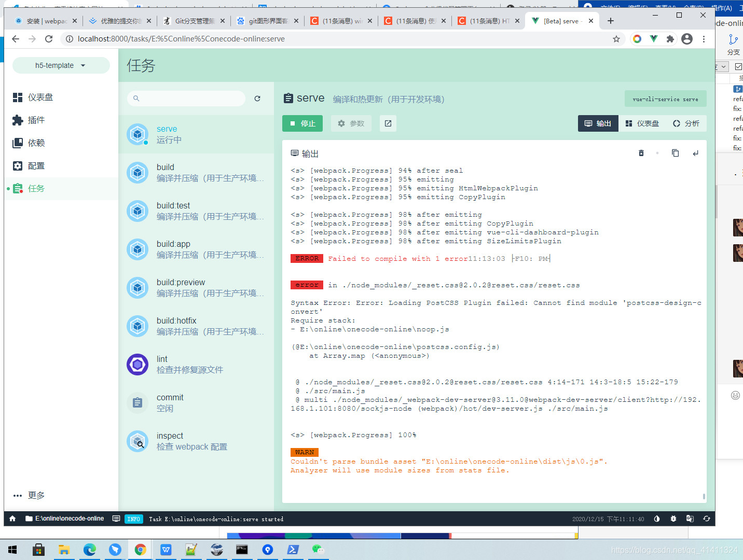
Task: Click the vue-cli-service serve command label
Action: point(666,99)
